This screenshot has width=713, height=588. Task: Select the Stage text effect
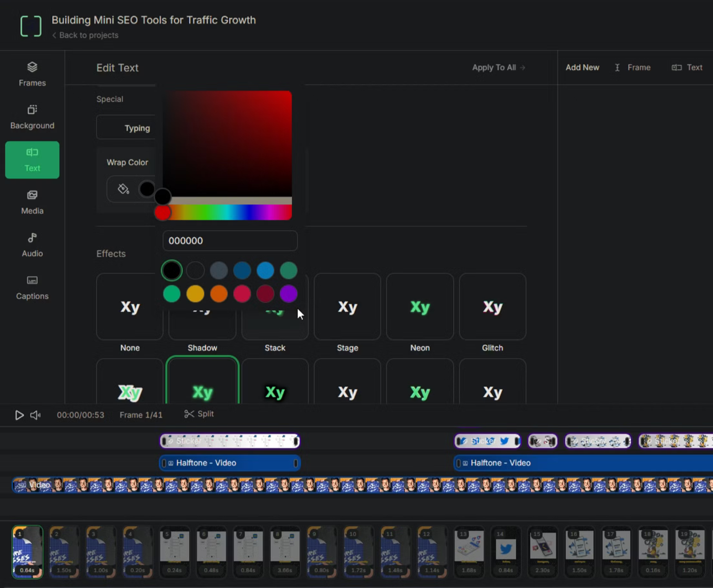[347, 307]
